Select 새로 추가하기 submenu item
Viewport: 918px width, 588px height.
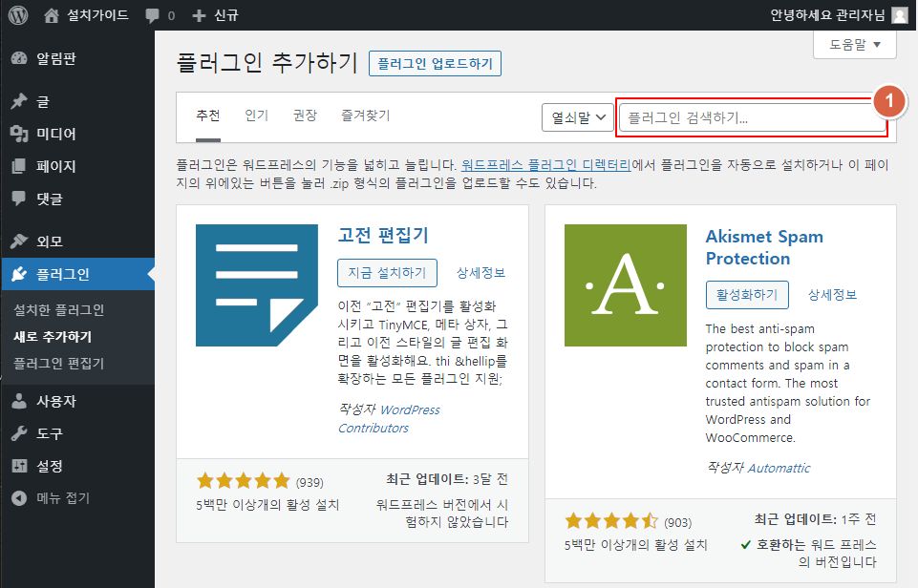coord(53,337)
